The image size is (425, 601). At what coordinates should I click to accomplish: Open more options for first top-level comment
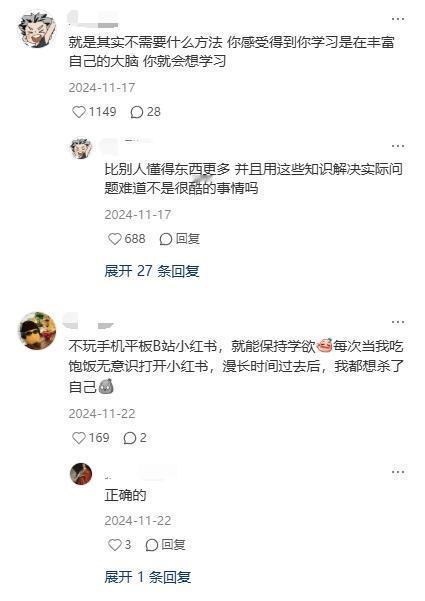click(398, 19)
